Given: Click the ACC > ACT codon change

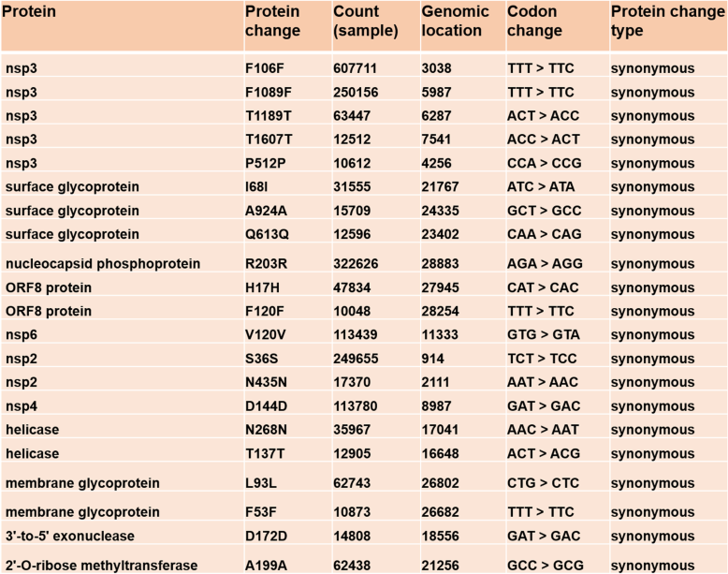Looking at the screenshot, I should coord(543,140).
